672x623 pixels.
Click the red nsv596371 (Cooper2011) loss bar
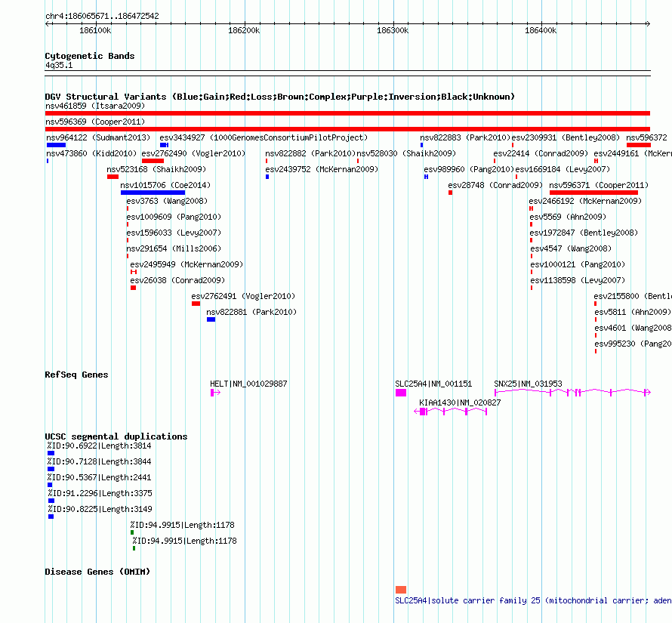(594, 193)
